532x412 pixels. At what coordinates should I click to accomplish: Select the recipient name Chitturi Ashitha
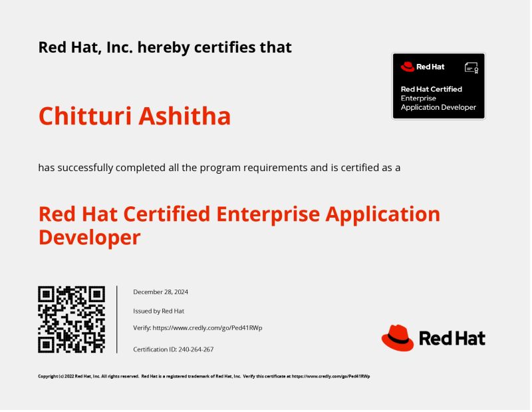pyautogui.click(x=134, y=116)
